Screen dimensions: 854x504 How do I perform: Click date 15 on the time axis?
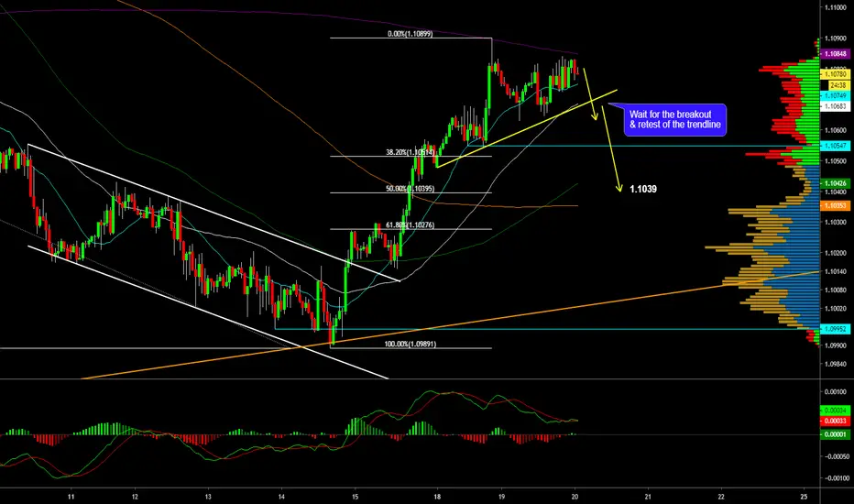(x=356, y=497)
